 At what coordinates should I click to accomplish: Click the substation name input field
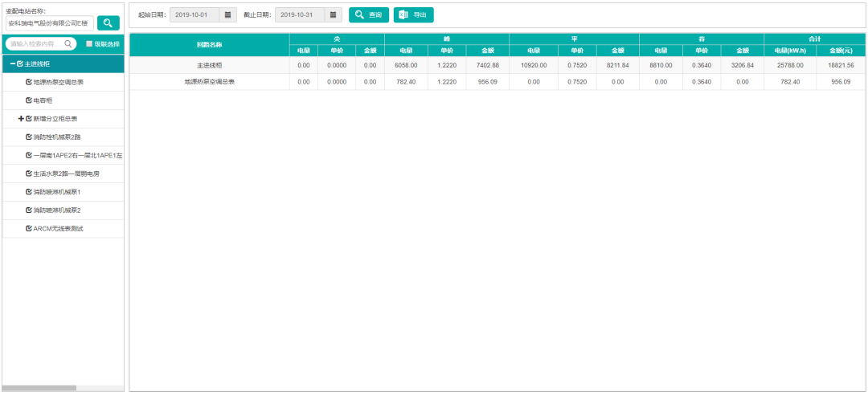pos(50,23)
